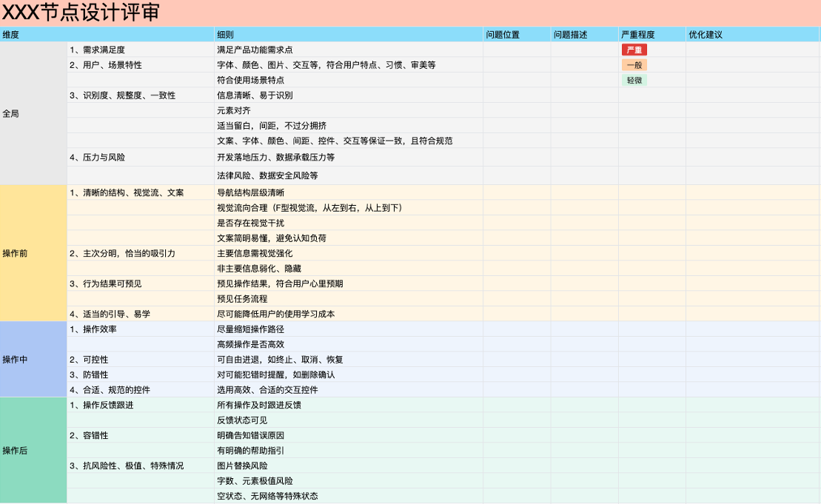Select the 适当留白，间距，不过分拥挤 cell
Screen dimensions: 821x504
click(349, 126)
